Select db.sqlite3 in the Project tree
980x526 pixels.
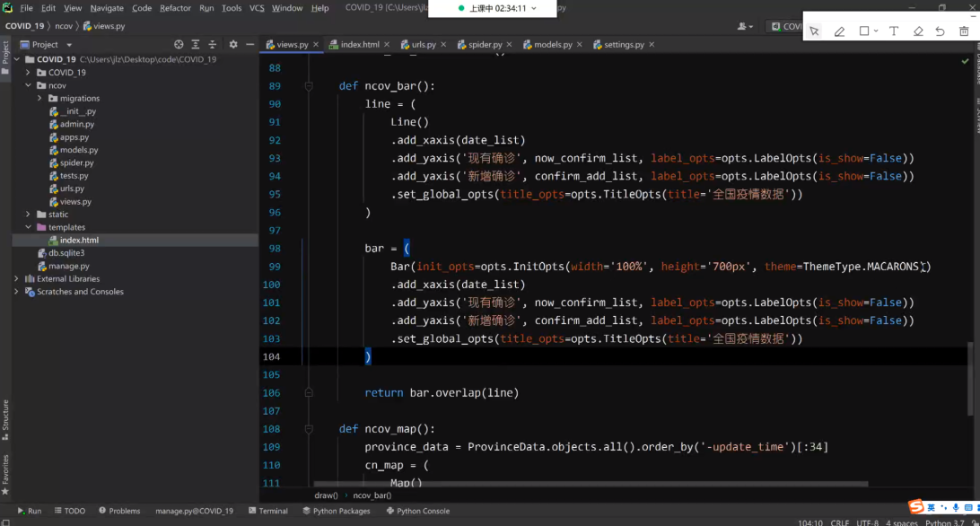pyautogui.click(x=66, y=253)
